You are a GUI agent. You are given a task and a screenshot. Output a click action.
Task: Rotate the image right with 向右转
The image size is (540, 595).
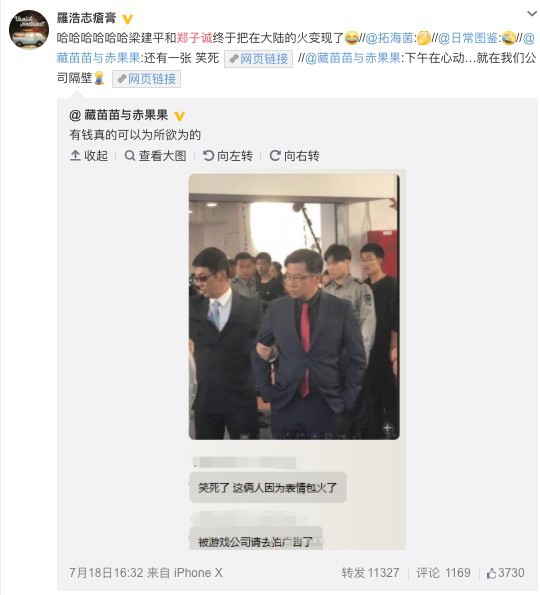[294, 156]
